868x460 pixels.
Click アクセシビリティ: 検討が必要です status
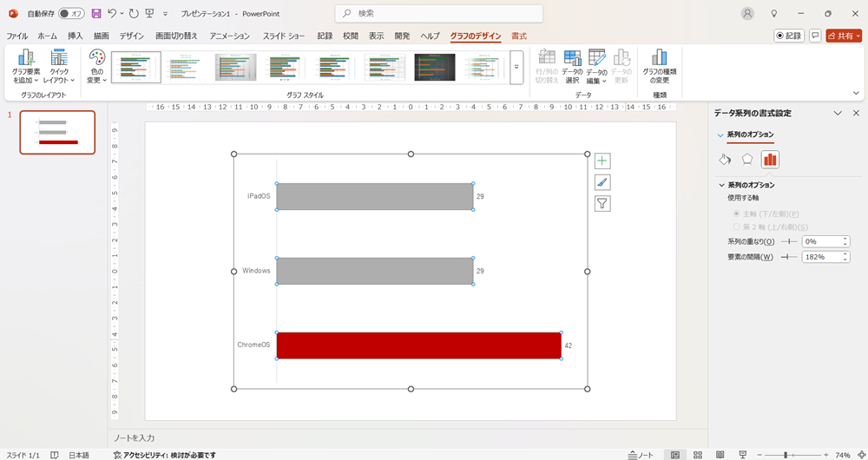tap(164, 455)
